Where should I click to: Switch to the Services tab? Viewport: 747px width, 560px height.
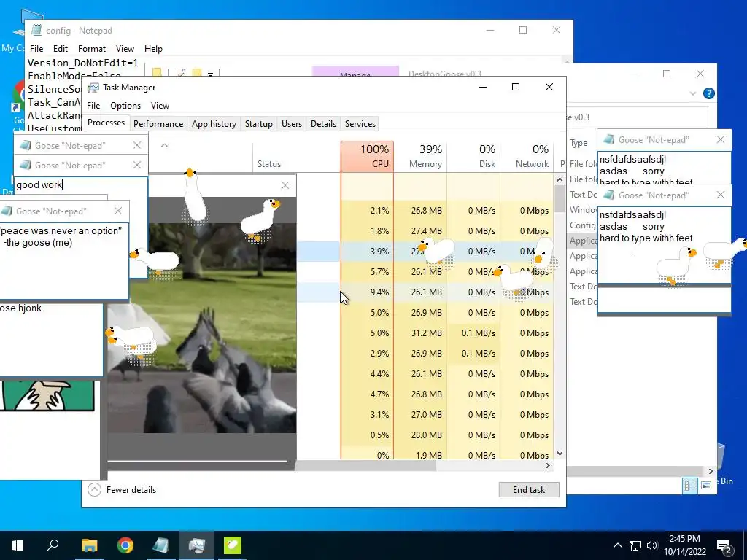tap(360, 124)
